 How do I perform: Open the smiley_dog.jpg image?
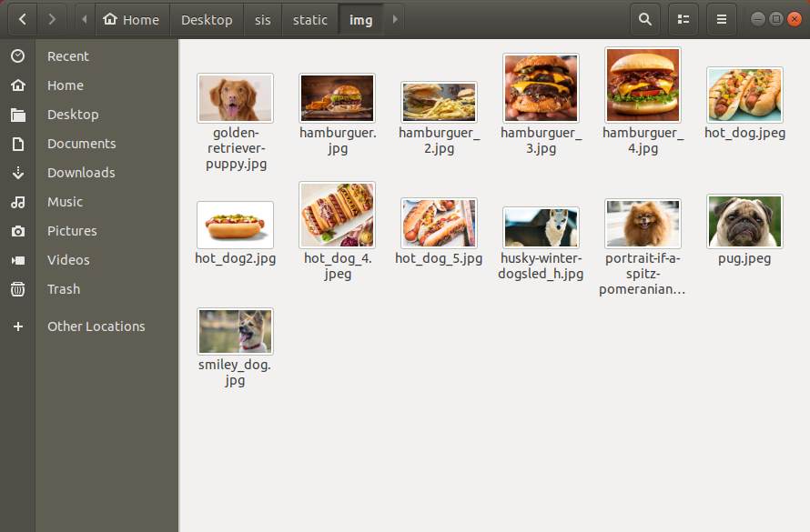click(235, 330)
